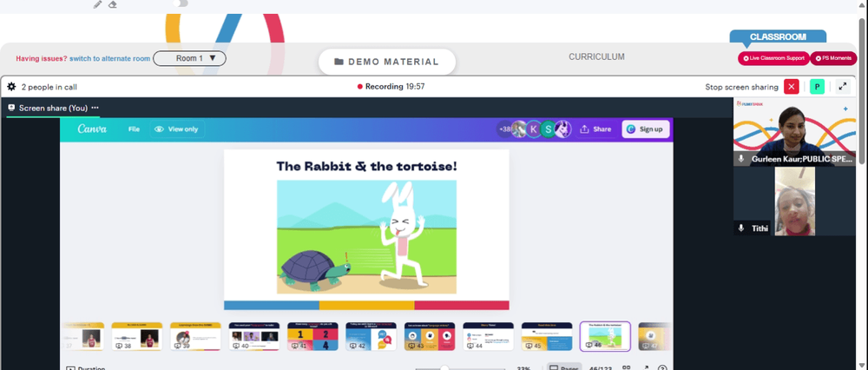
Task: Click the Tithi video tile
Action: click(794, 201)
